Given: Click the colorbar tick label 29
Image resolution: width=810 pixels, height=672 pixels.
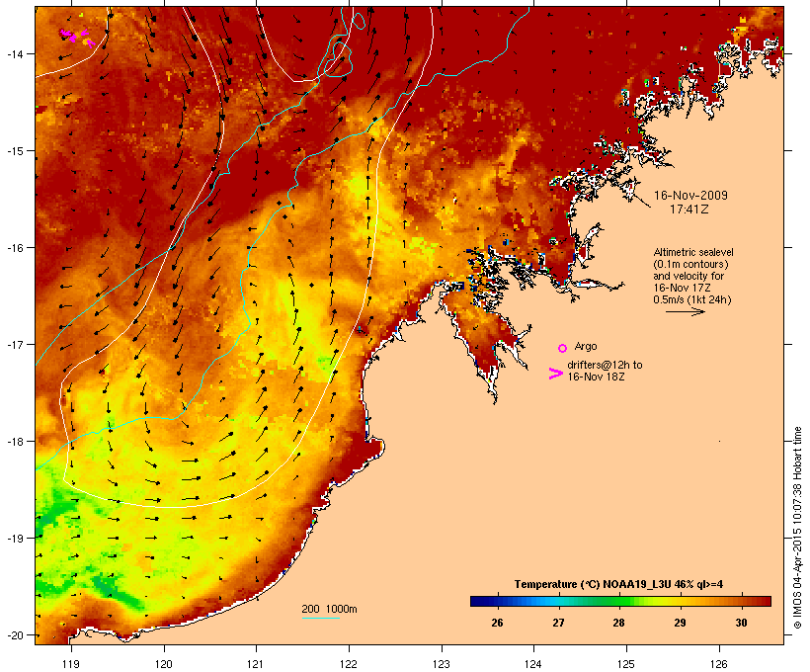Looking at the screenshot, I should coord(680,623).
